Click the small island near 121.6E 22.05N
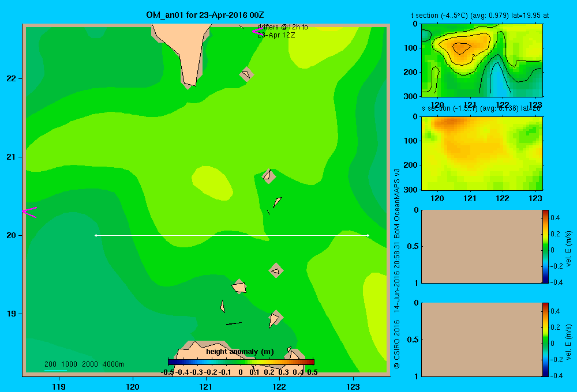Image resolution: width=577 pixels, height=392 pixels. coord(246,74)
